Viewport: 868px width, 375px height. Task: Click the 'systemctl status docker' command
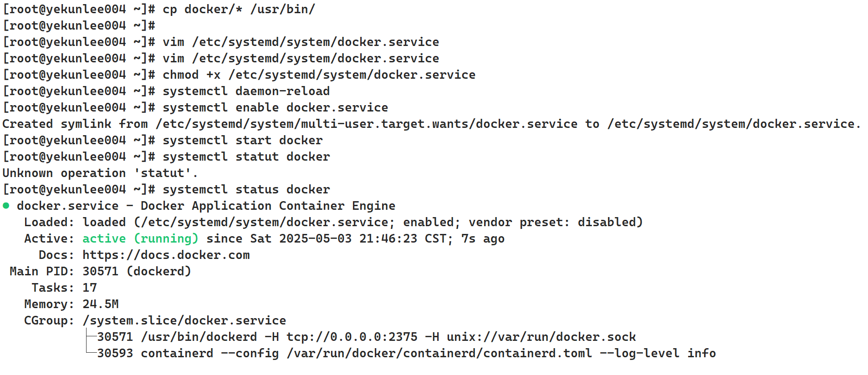(x=246, y=189)
